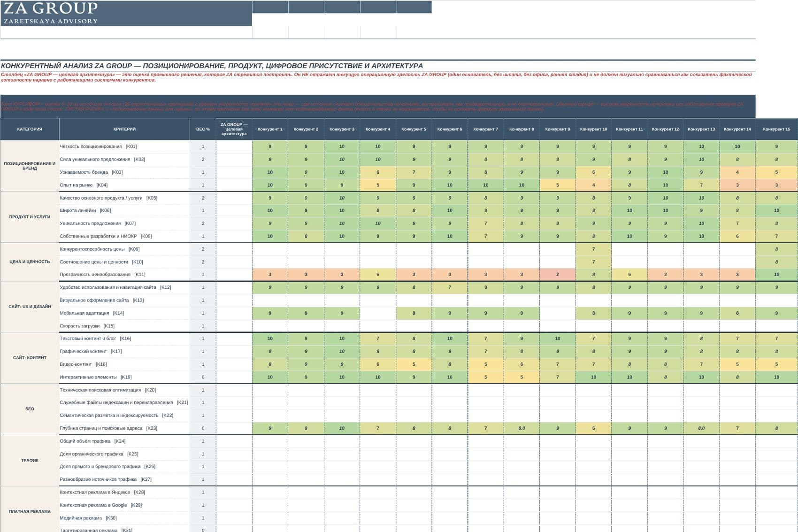Select the weight cell for Сила уникального предложения [K02]
The height and width of the screenshot is (532, 798).
[203, 159]
